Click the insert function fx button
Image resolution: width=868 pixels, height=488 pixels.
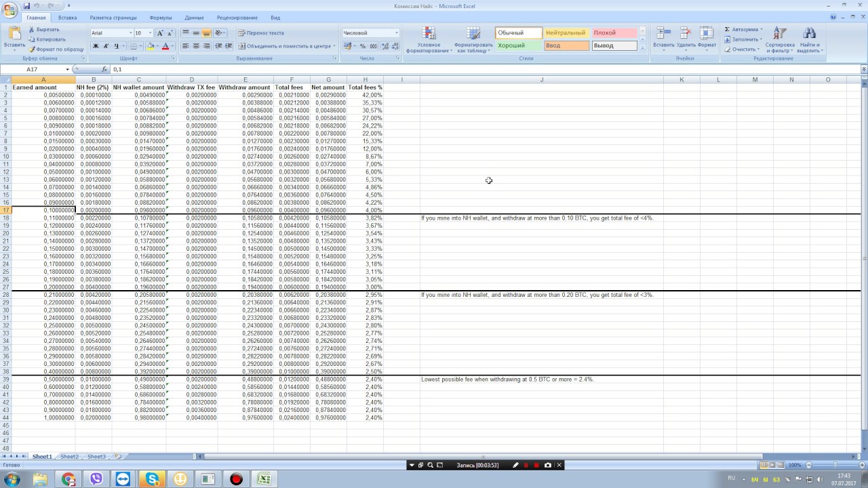tap(104, 70)
